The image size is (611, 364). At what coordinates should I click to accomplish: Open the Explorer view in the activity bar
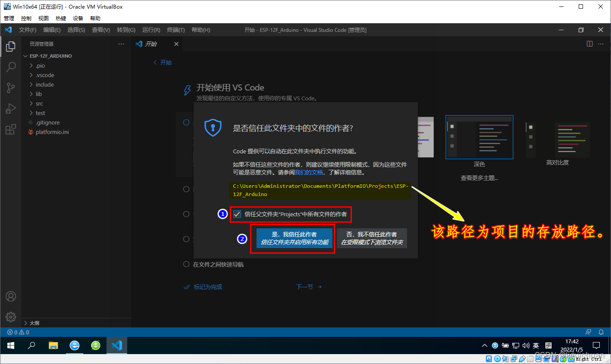coord(11,46)
